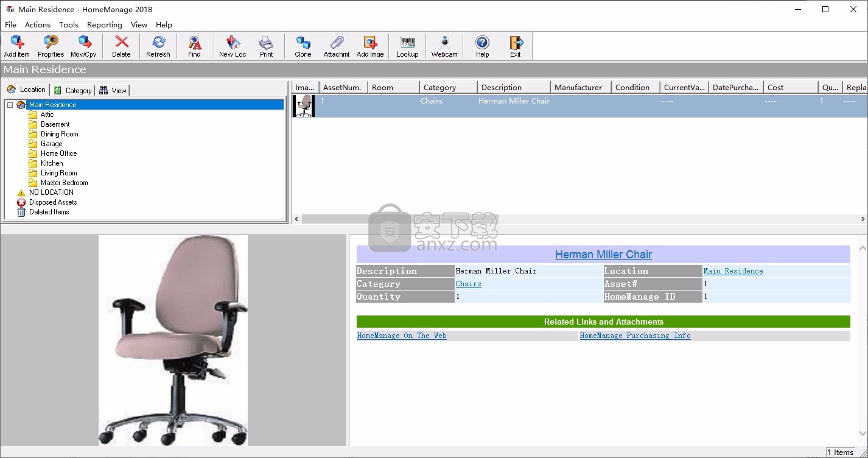The height and width of the screenshot is (458, 868).
Task: Open the Reporting menu
Action: [x=105, y=25]
